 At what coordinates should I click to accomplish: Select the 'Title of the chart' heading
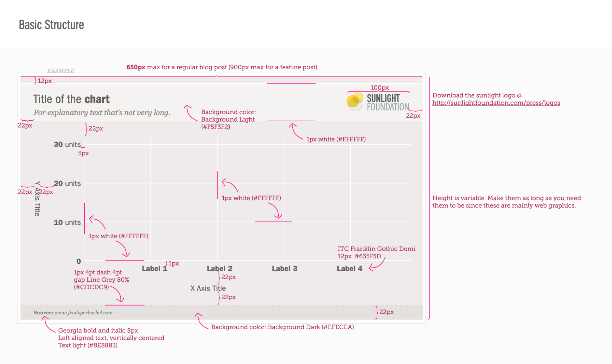click(71, 99)
